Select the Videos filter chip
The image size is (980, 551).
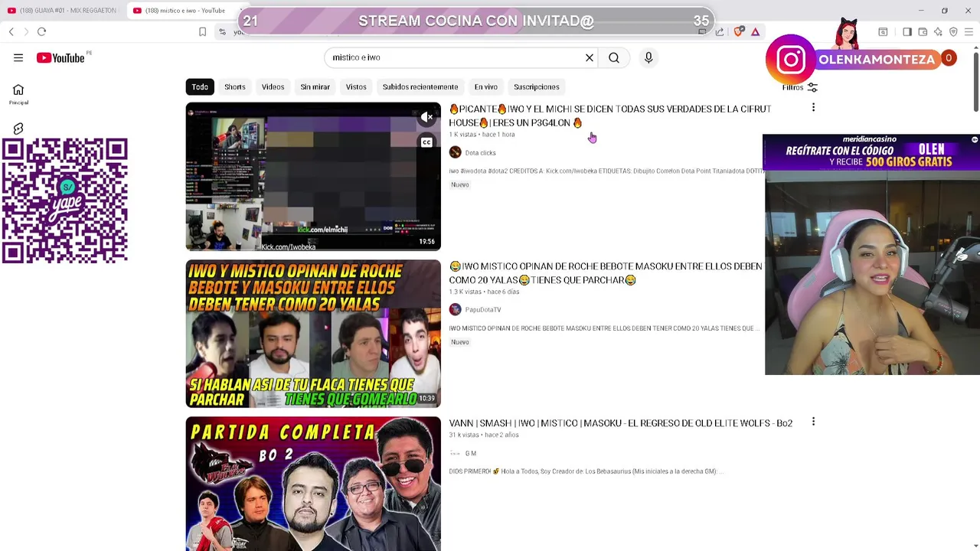pos(273,87)
